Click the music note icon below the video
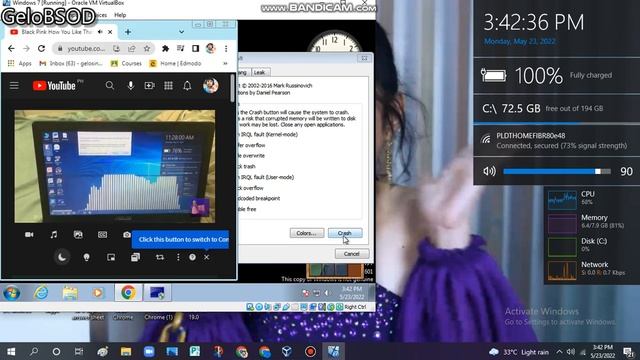This screenshot has width=640, height=360. [53, 235]
